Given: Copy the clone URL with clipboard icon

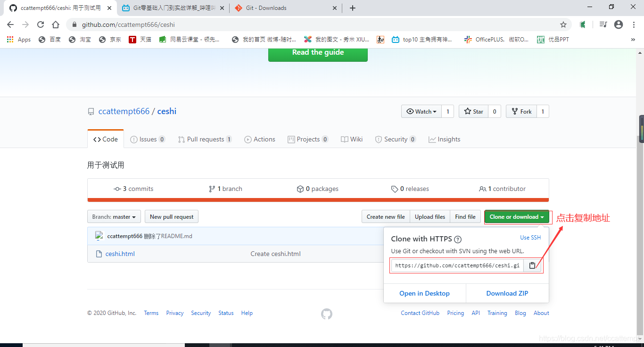Looking at the screenshot, I should tap(532, 265).
